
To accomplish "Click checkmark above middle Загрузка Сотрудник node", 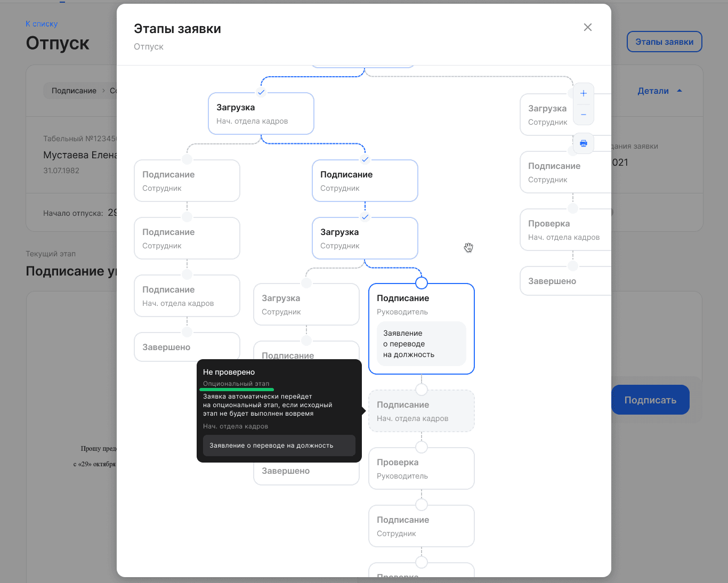I will [365, 217].
